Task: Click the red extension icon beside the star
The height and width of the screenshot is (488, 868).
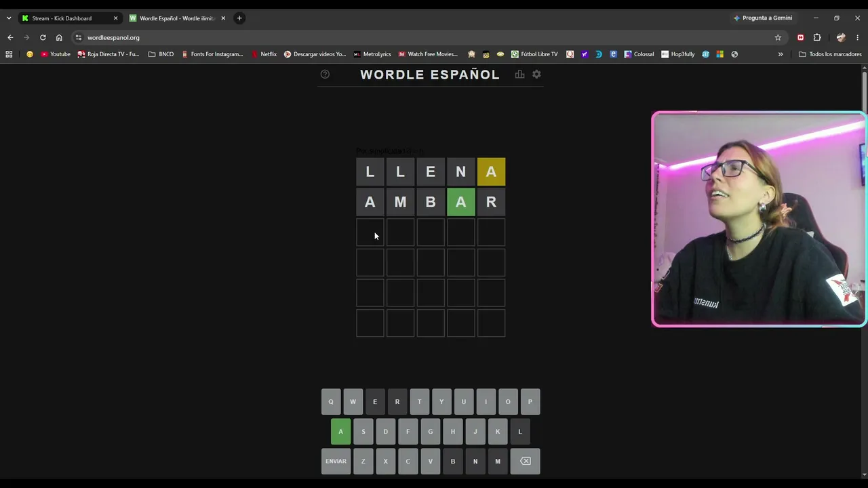Action: 801,38
